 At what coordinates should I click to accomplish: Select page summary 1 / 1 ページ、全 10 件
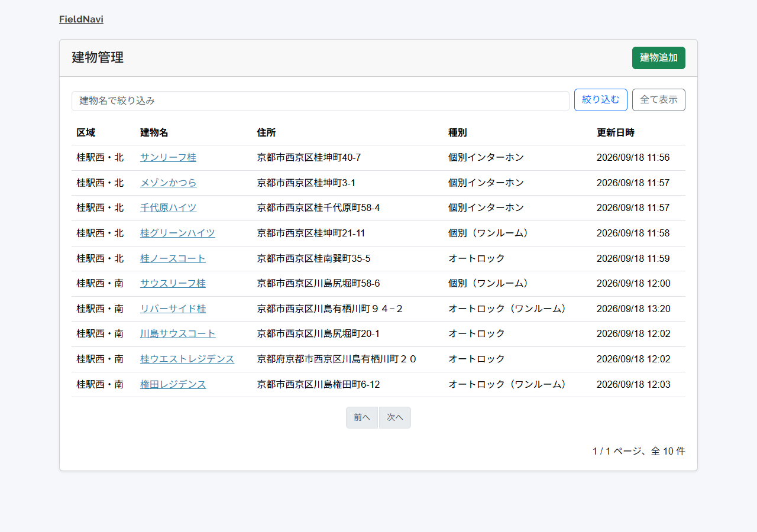(x=639, y=452)
